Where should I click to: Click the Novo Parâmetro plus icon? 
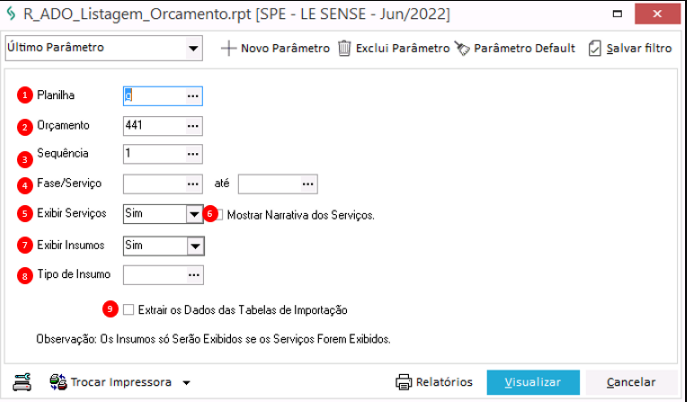coord(228,48)
